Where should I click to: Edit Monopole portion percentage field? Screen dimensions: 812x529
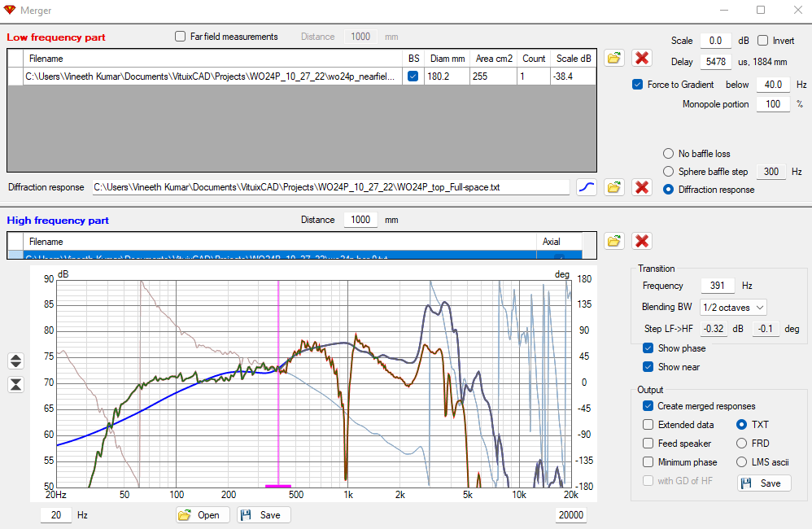[x=773, y=104]
